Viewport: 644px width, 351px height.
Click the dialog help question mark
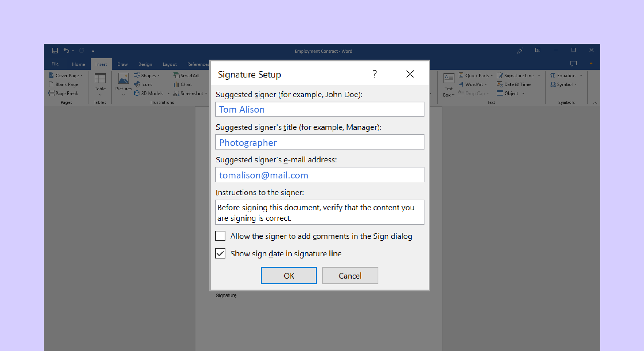tap(374, 74)
